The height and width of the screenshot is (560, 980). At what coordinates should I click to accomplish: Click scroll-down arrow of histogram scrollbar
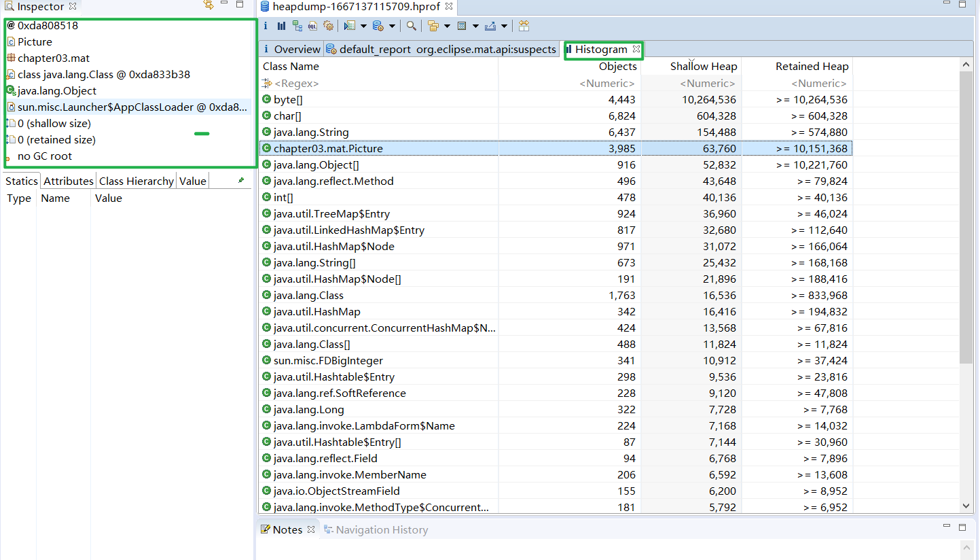click(966, 506)
